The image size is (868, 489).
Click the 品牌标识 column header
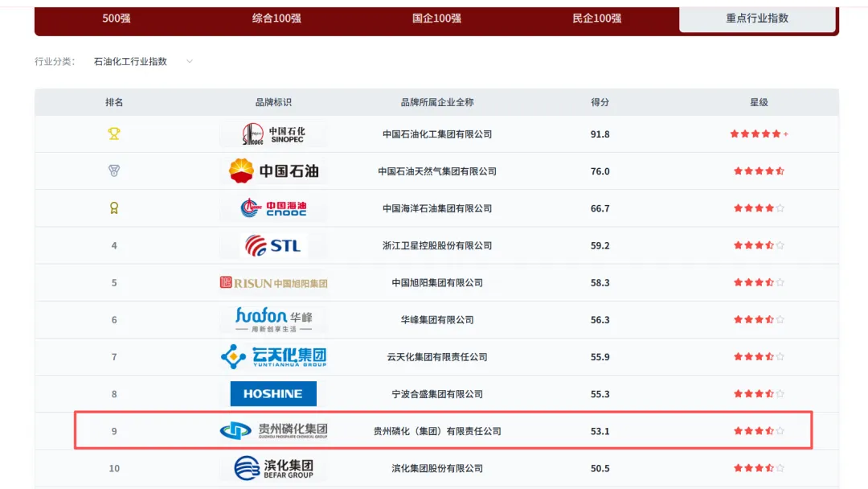(x=273, y=102)
